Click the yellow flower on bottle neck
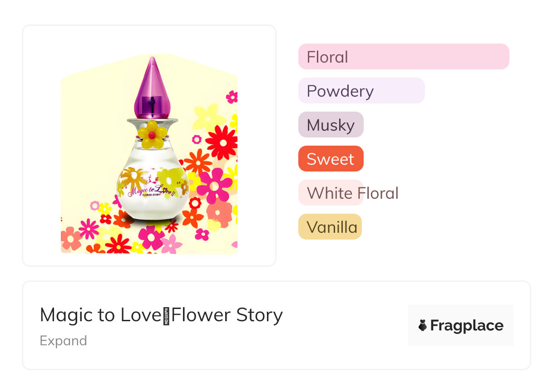 pyautogui.click(x=152, y=134)
